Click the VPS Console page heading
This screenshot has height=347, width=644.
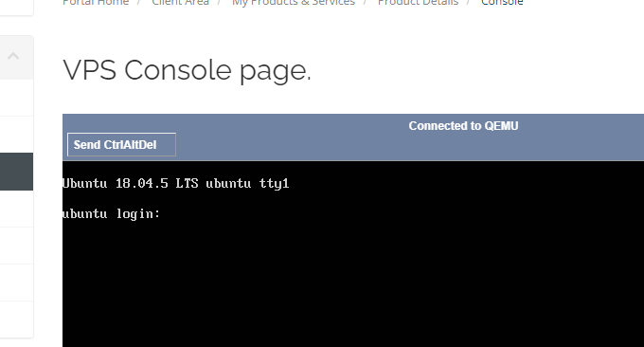click(187, 70)
